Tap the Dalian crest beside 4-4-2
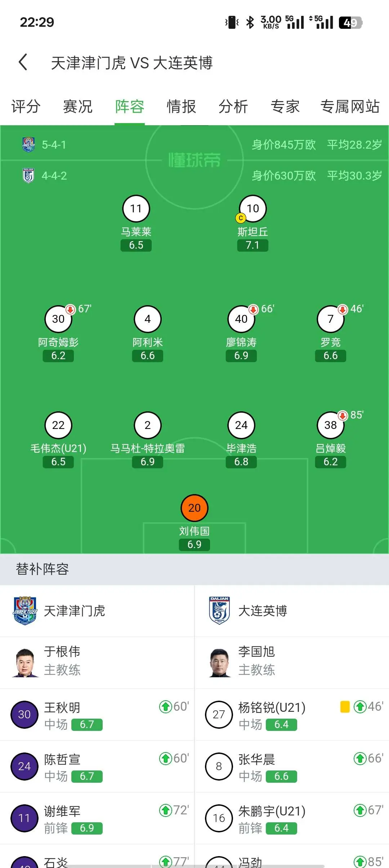 coord(28,176)
